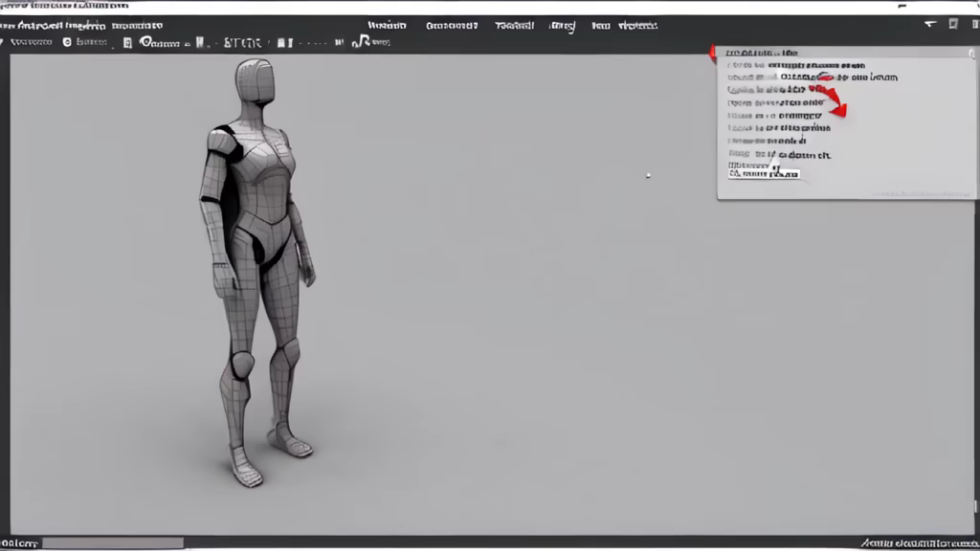Click the circled dot icon in the toolbar
The height and width of the screenshot is (551, 980).
pos(67,42)
